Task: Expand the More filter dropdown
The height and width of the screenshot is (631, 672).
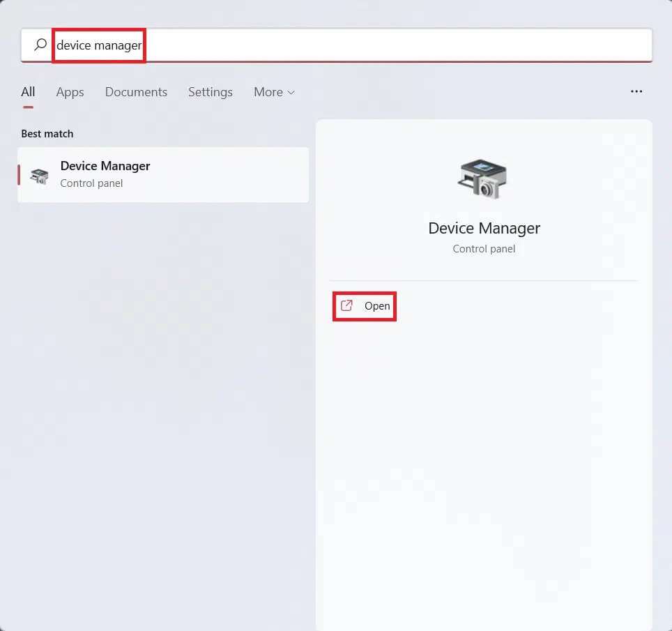Action: [x=274, y=92]
